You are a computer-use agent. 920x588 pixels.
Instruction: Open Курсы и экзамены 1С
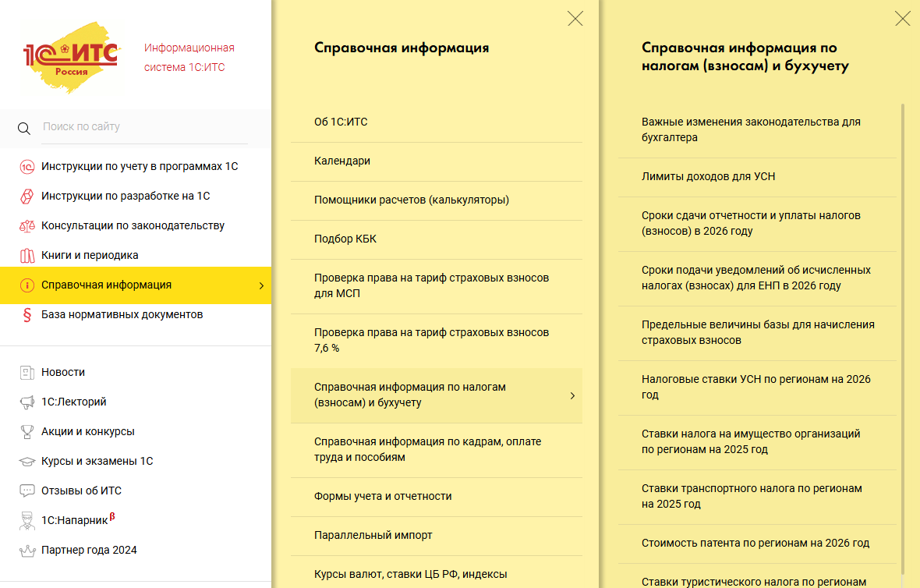pos(97,461)
